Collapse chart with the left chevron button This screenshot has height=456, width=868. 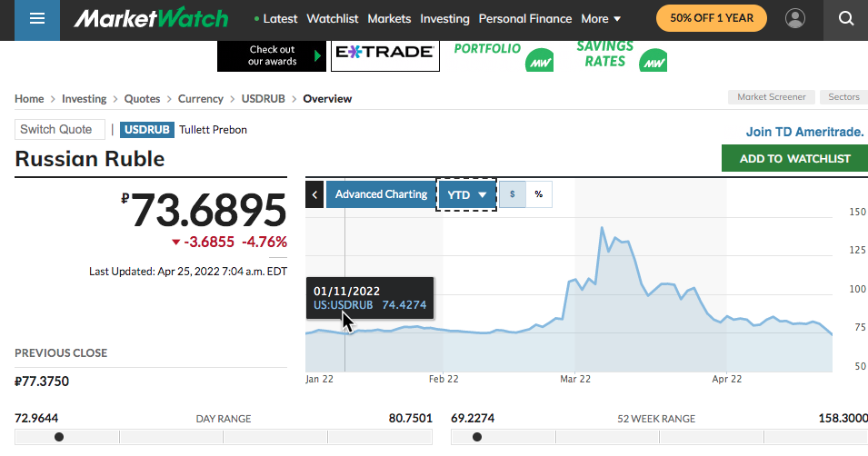[314, 194]
